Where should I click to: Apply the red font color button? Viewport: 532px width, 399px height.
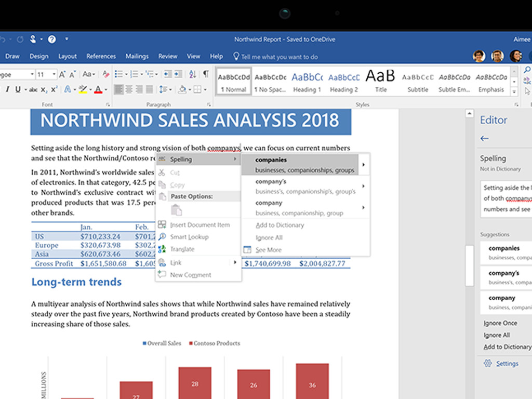coord(98,89)
